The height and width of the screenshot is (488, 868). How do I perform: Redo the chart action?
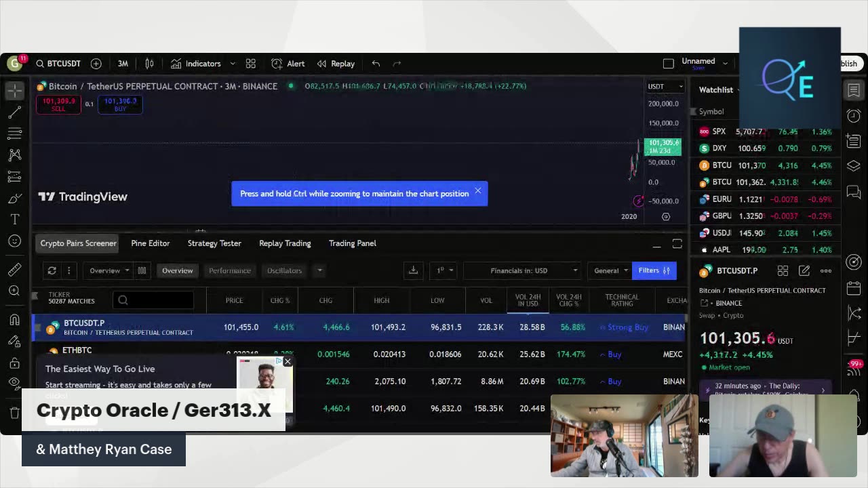point(397,64)
